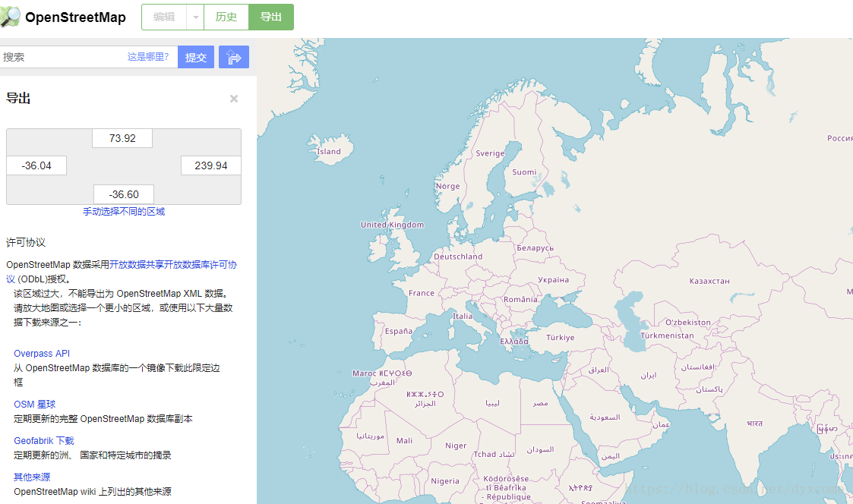Click the Türkiye label on map
The image size is (853, 504).
point(561,338)
